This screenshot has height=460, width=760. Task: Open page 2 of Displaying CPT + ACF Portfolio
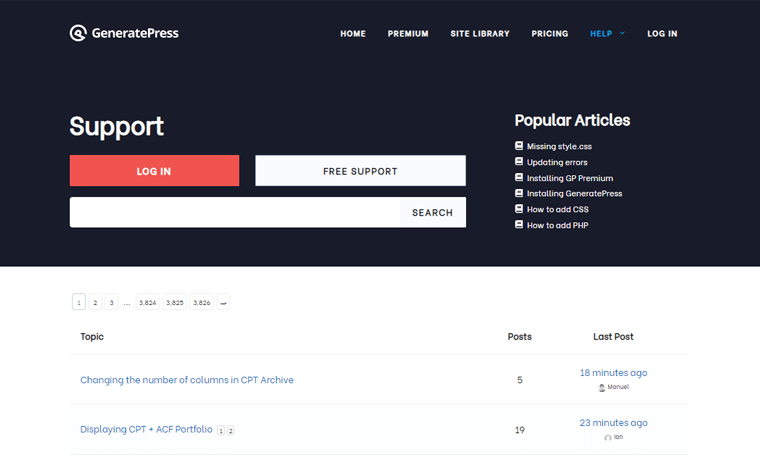[x=231, y=430]
